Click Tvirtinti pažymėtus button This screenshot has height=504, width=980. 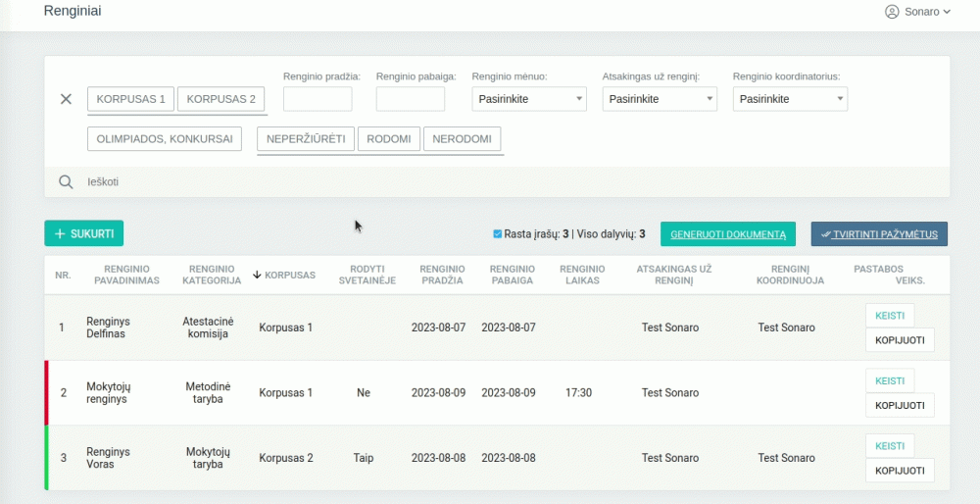pyautogui.click(x=879, y=234)
